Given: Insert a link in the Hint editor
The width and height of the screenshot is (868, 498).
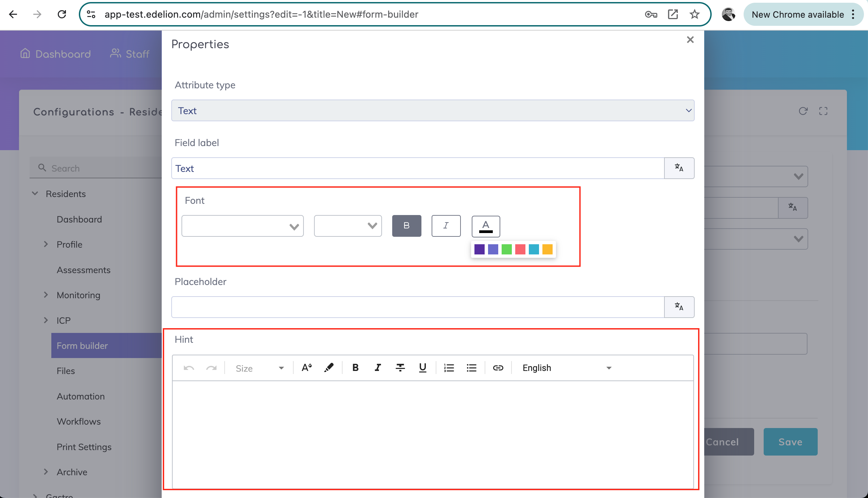Looking at the screenshot, I should [498, 368].
